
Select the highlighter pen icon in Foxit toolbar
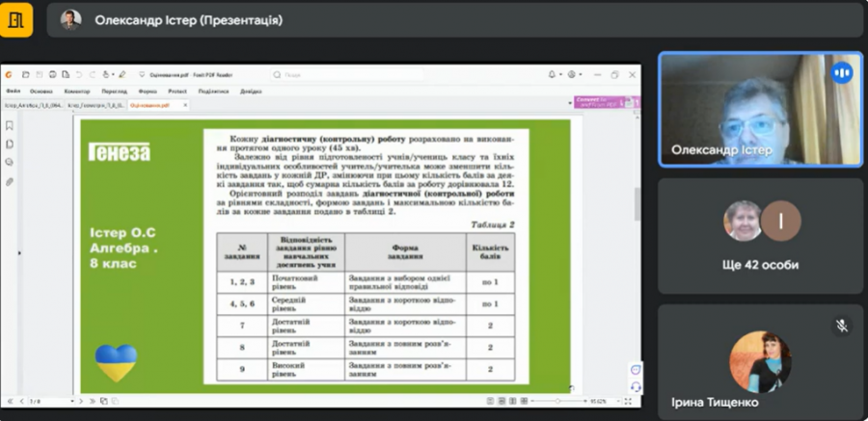click(122, 75)
